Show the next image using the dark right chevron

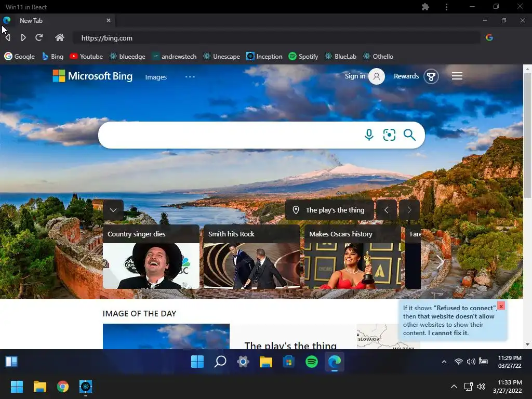coord(409,210)
